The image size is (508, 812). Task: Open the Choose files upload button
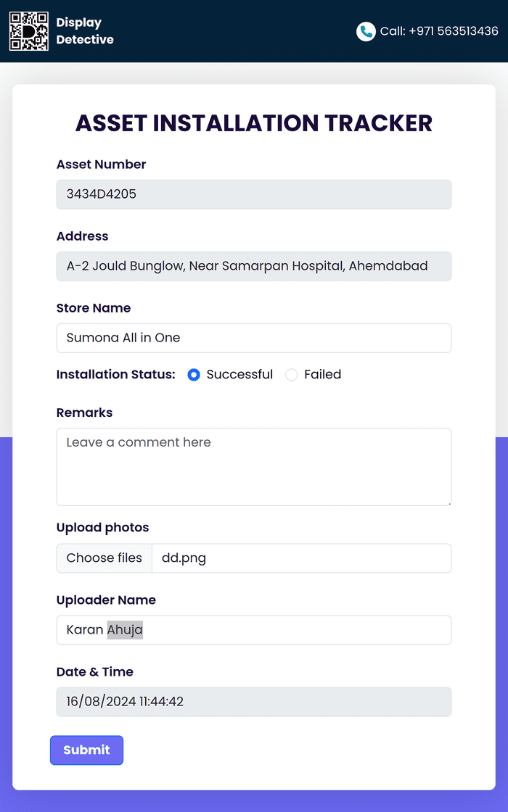click(x=105, y=558)
